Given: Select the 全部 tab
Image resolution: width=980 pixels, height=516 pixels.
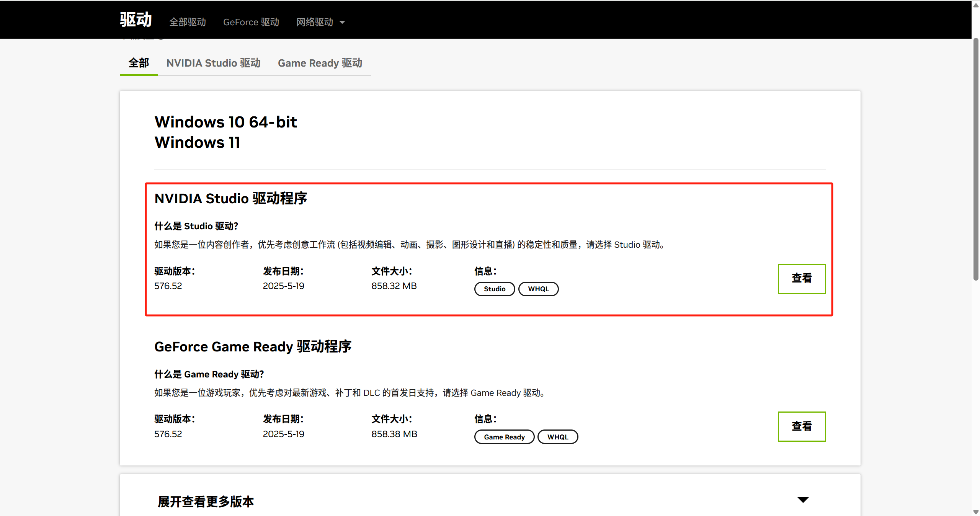Looking at the screenshot, I should point(139,63).
